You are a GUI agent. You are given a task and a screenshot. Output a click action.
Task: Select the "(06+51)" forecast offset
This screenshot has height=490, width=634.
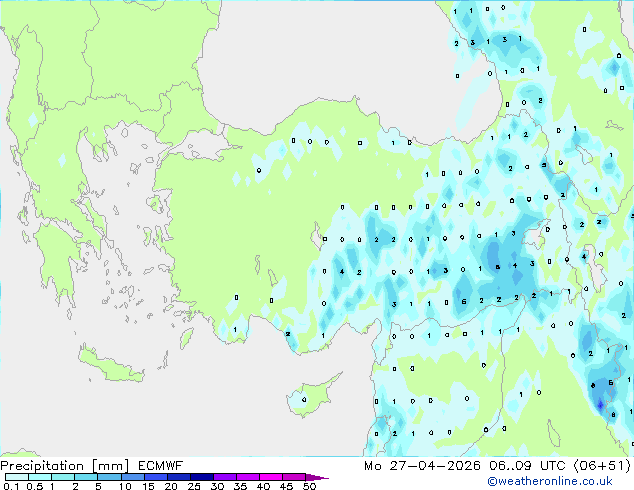602,466
